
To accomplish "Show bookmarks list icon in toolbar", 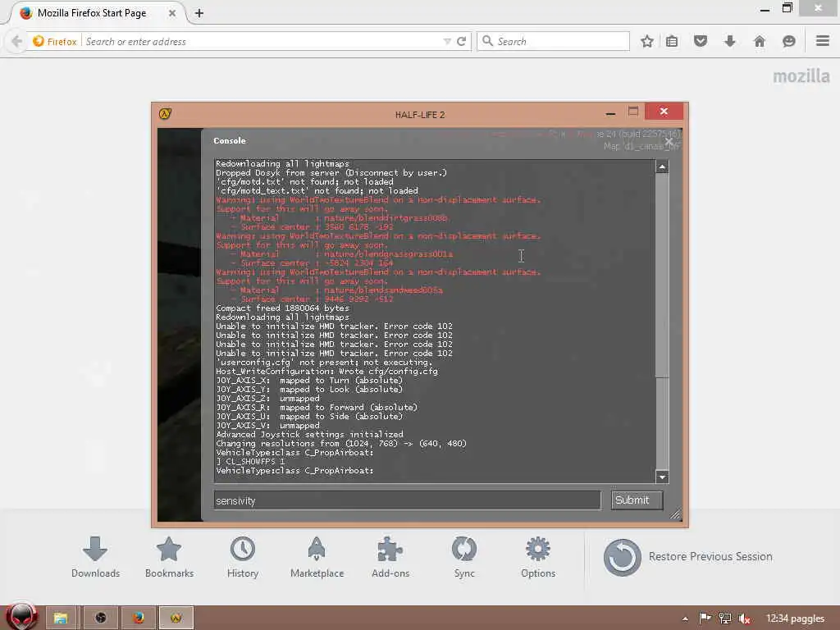I will [672, 41].
